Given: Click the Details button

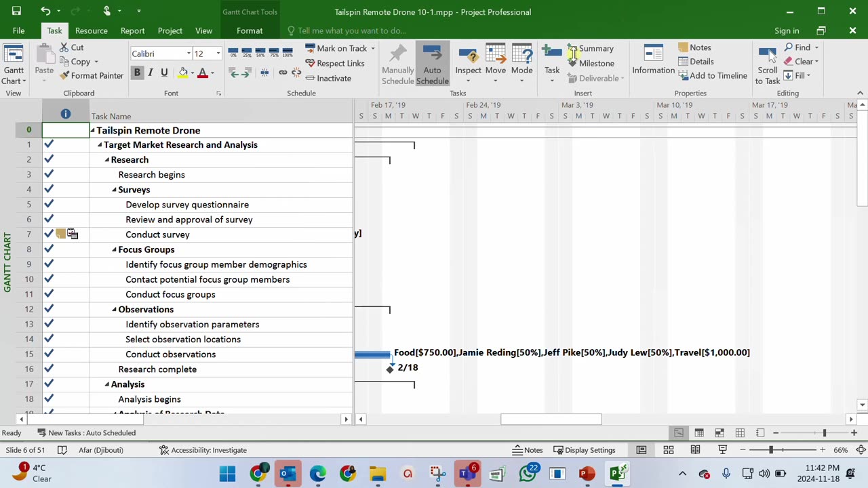Looking at the screenshot, I should coord(696,62).
